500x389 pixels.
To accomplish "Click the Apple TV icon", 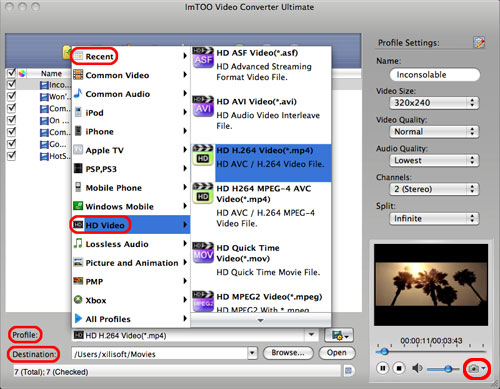I will pyautogui.click(x=78, y=150).
